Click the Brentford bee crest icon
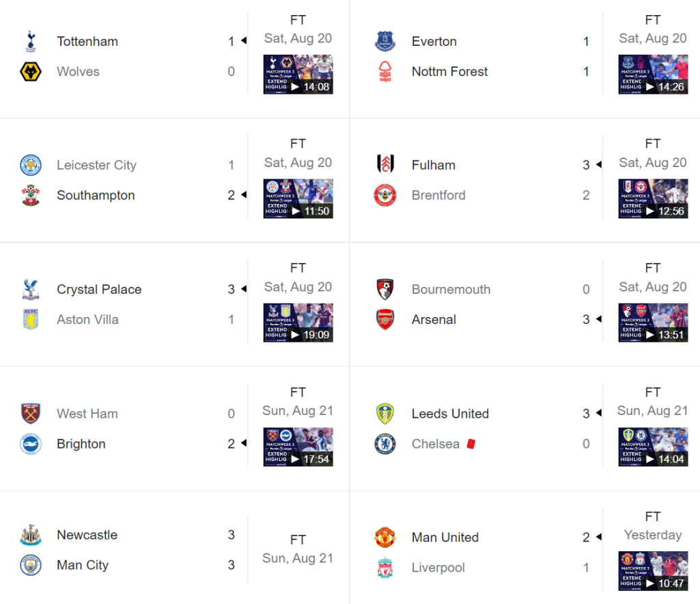The height and width of the screenshot is (604, 700). point(385,196)
